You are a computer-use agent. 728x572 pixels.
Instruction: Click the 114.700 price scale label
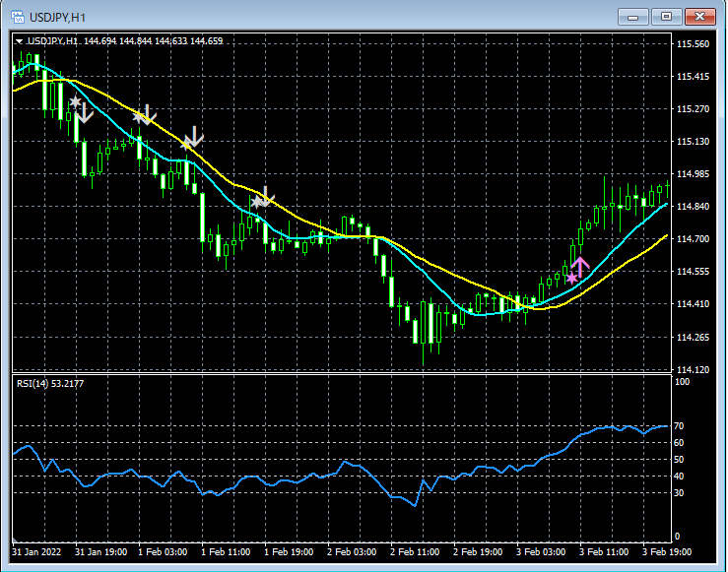pos(694,239)
